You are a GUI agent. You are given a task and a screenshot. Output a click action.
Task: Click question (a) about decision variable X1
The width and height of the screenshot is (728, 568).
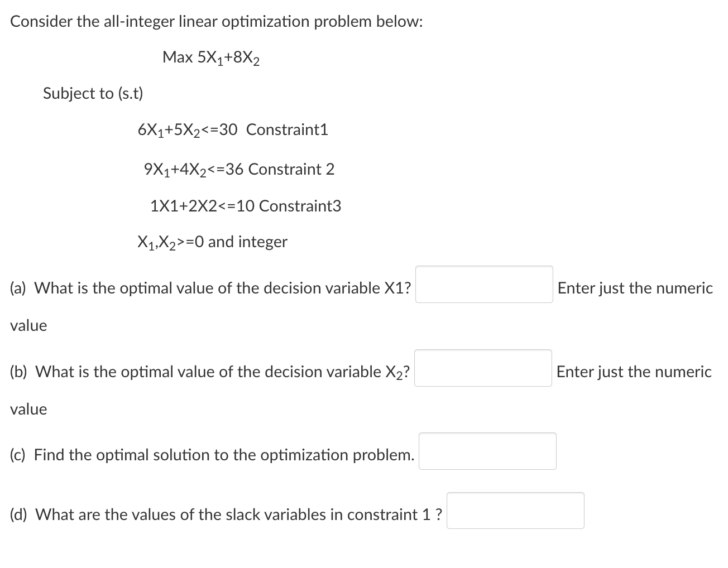click(211, 288)
